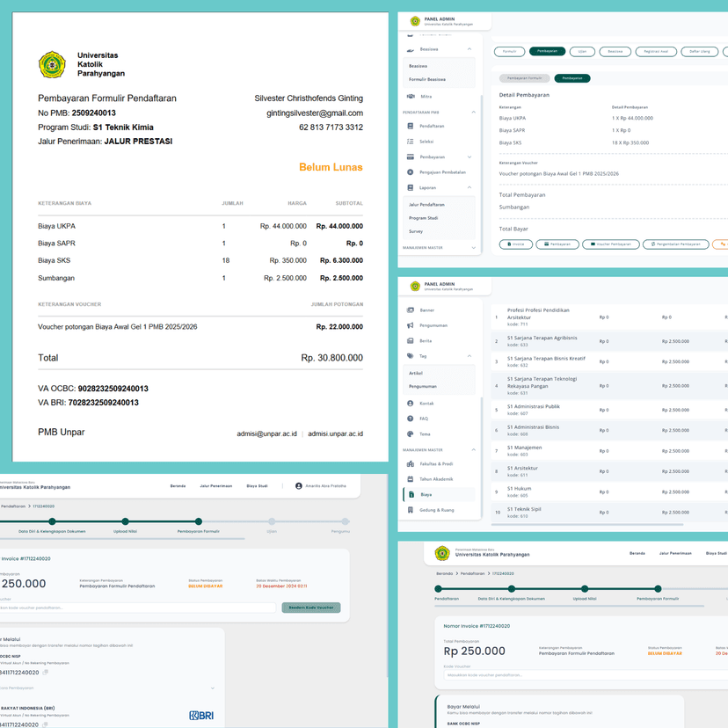Click the horizontal scrollbar under Biaya table
The height and width of the screenshot is (728, 728).
(x=586, y=525)
